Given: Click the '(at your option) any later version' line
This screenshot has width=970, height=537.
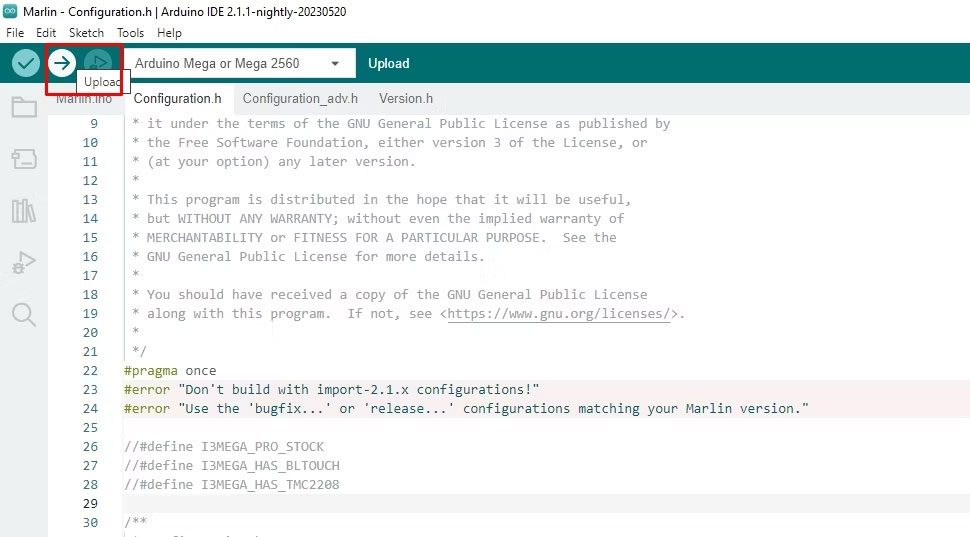Looking at the screenshot, I should point(274,161).
